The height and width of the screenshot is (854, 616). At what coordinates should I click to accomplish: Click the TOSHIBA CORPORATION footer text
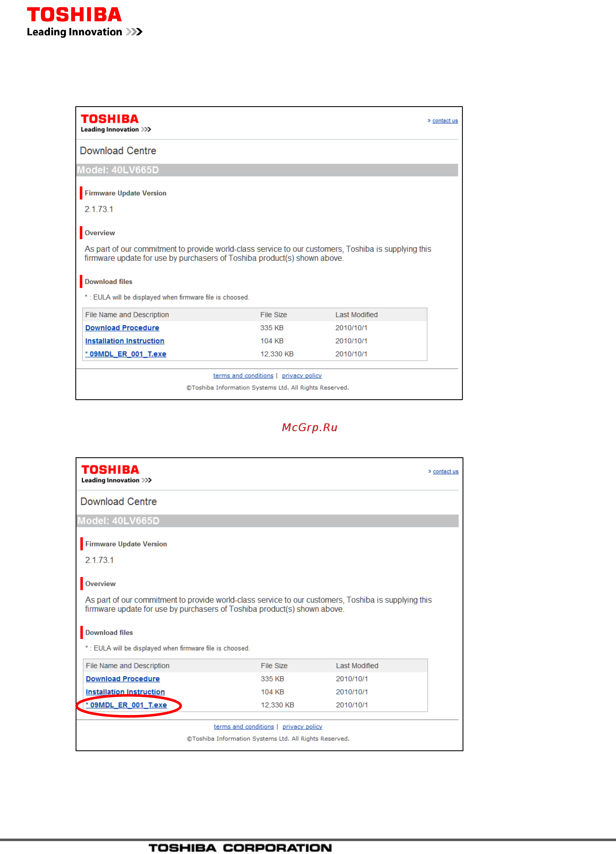(x=240, y=848)
